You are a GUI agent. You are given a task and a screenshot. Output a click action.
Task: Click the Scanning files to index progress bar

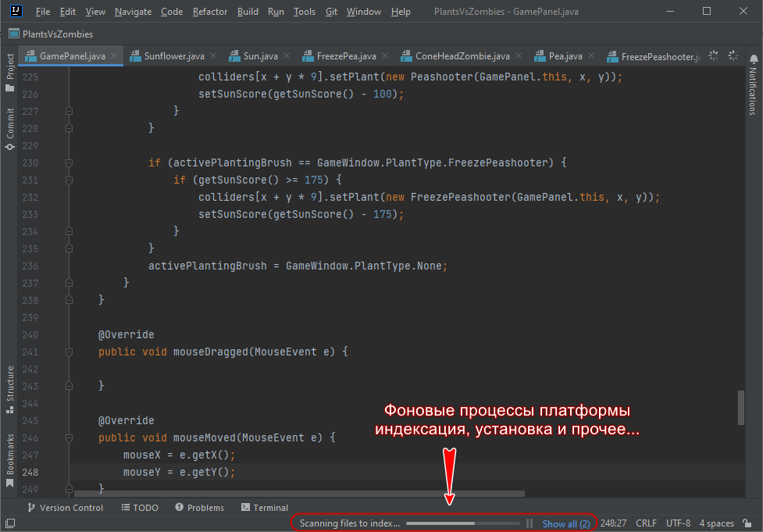tap(463, 523)
